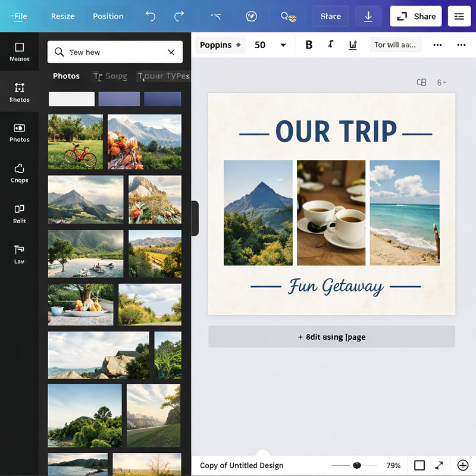Click the Copy of Untitled Design title

tap(242, 465)
